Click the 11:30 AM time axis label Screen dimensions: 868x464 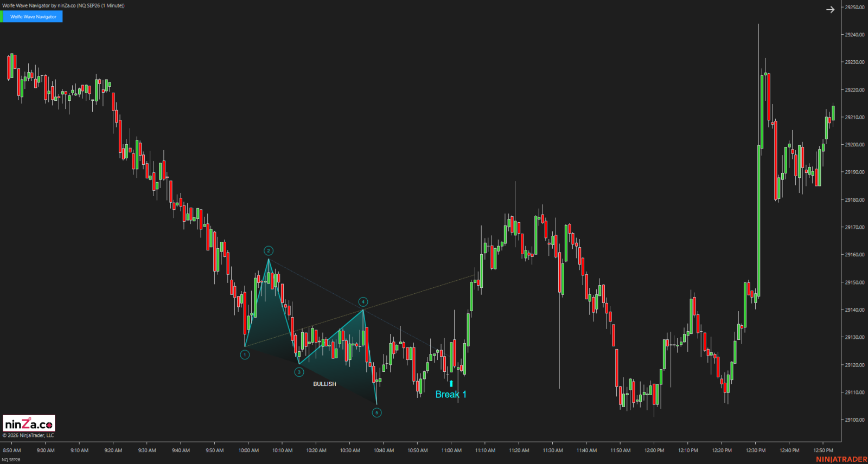coord(553,450)
